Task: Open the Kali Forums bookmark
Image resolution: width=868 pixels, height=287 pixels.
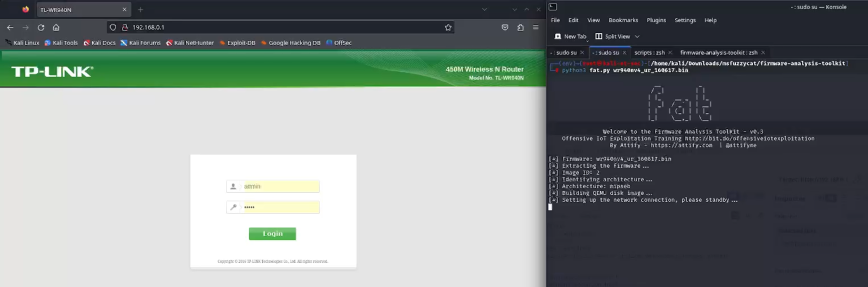Action: pos(141,42)
